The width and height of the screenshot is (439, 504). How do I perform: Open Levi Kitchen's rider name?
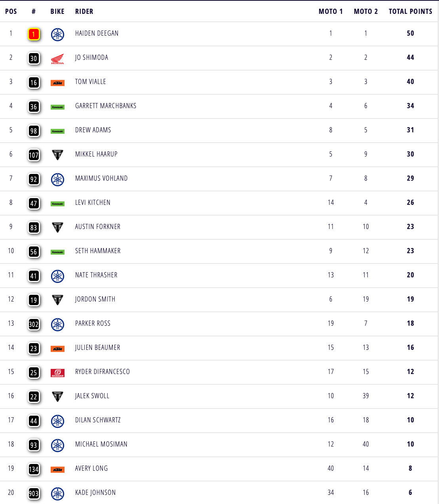click(93, 202)
